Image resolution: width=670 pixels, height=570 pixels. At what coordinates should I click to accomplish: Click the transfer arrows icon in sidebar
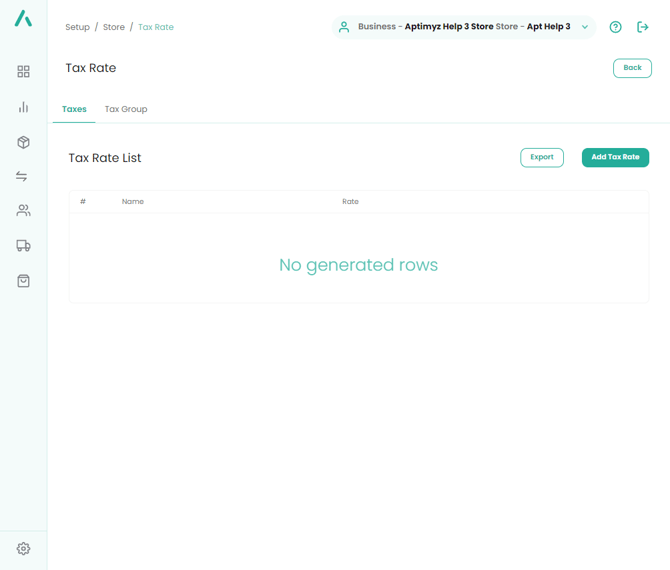click(23, 176)
